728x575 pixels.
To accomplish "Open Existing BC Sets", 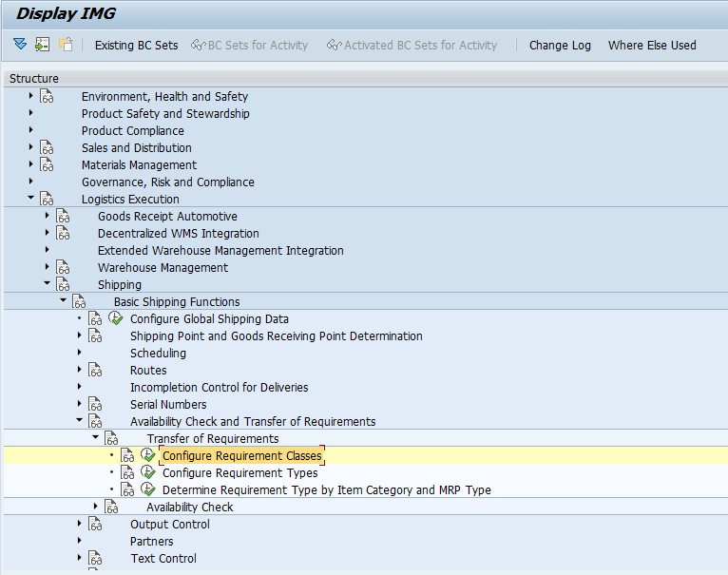I will [x=137, y=45].
